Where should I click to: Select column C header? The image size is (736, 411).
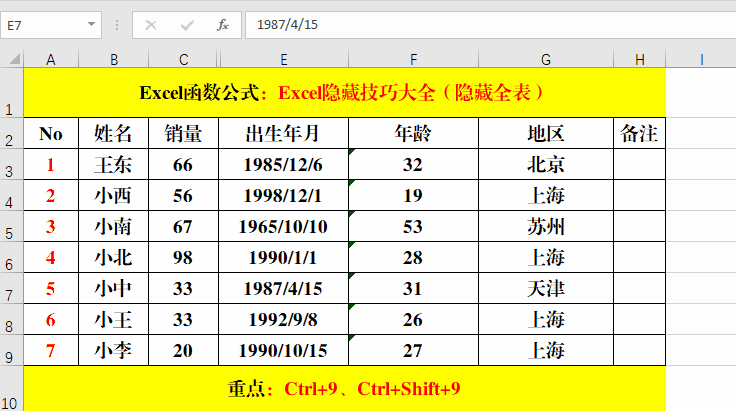pyautogui.click(x=183, y=60)
